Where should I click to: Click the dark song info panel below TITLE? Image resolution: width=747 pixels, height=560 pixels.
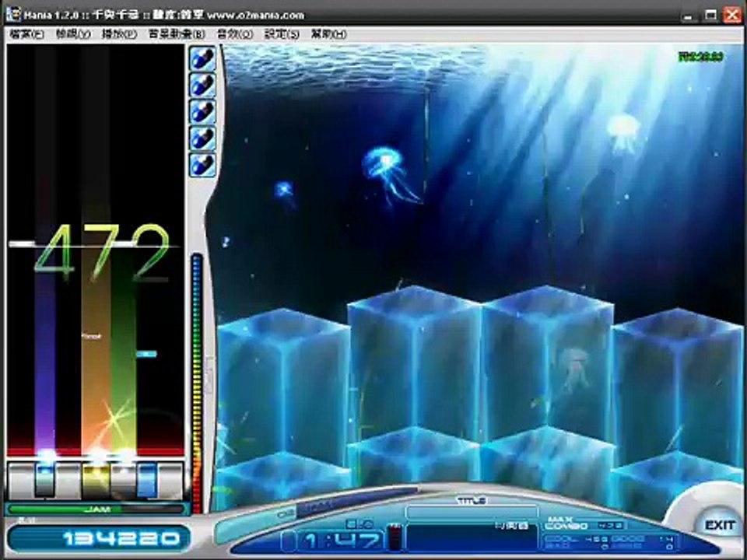click(472, 537)
